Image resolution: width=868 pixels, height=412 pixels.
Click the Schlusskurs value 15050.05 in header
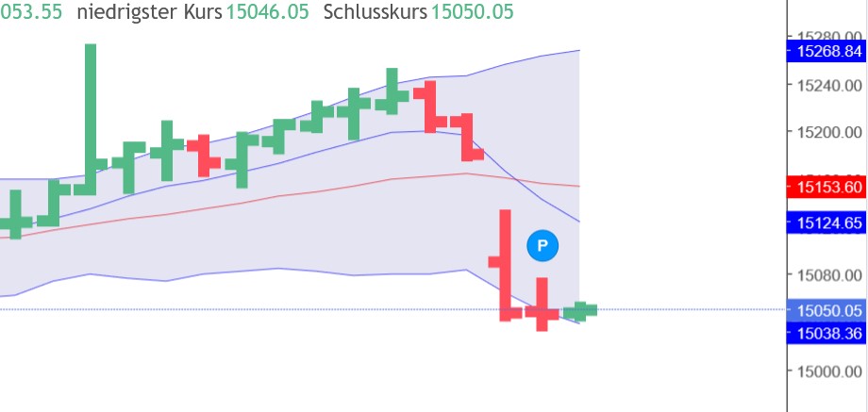tap(472, 13)
